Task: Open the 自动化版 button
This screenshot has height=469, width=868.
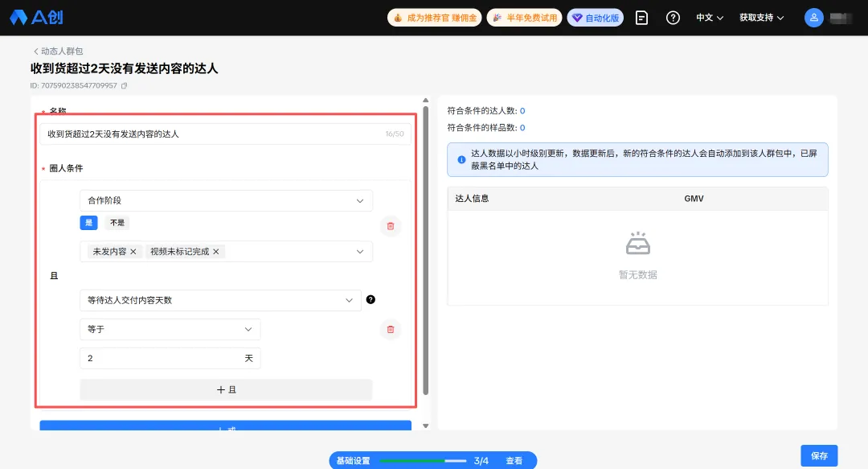Action: (x=595, y=18)
